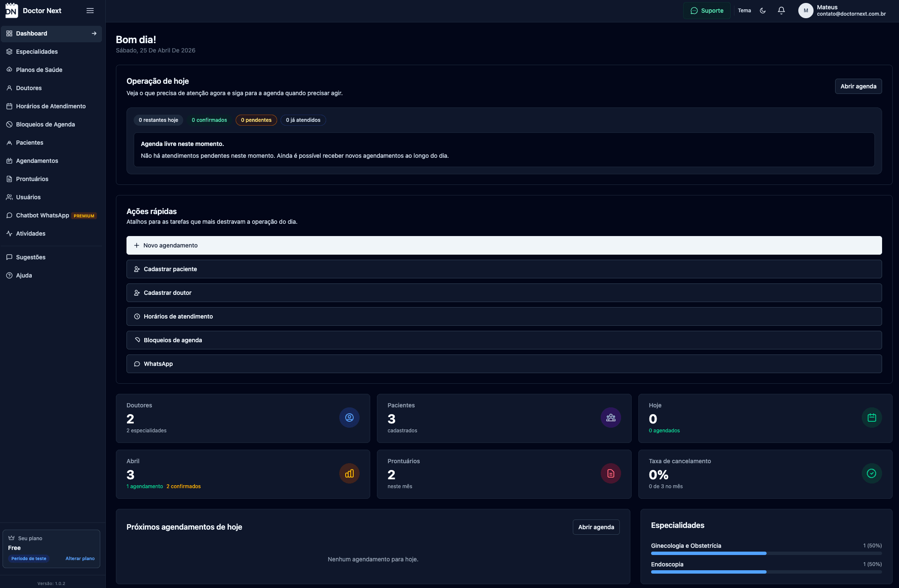Open notifications via the bell icon
The width and height of the screenshot is (899, 588).
click(x=781, y=11)
